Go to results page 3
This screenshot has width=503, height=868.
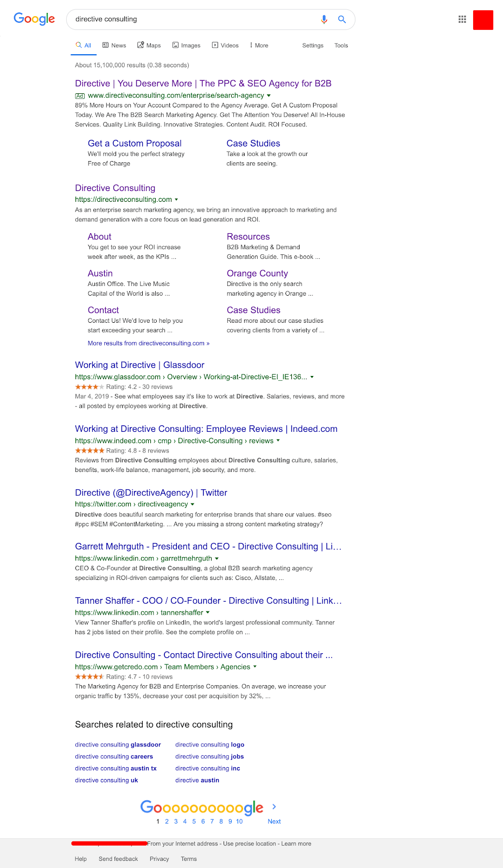coord(176,821)
